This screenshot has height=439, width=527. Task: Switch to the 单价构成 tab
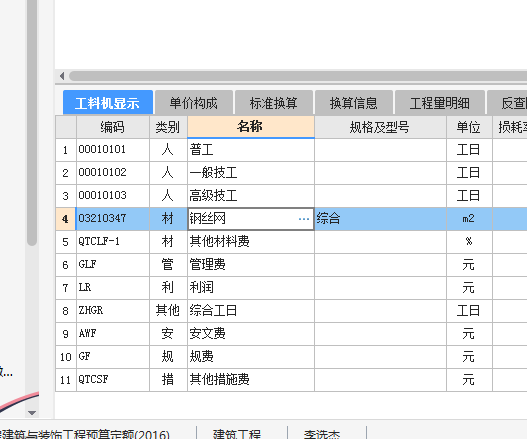tap(194, 103)
